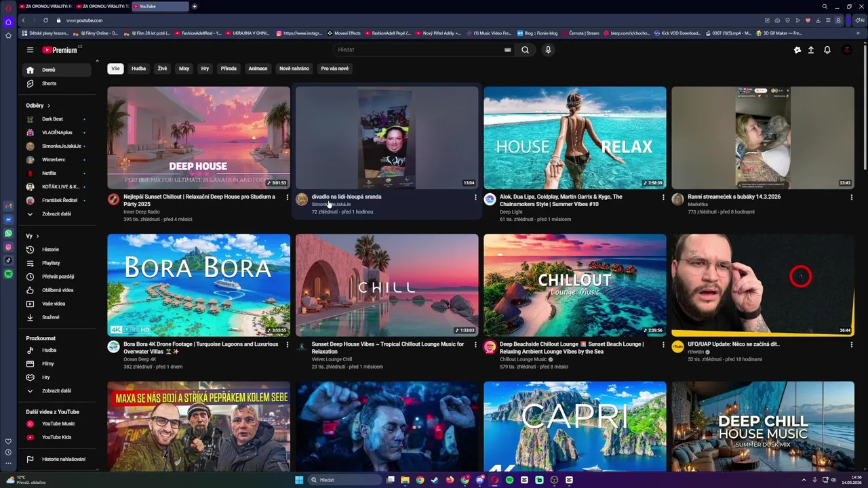
Task: Open the YouTube hamburger guide menu
Action: tap(30, 49)
